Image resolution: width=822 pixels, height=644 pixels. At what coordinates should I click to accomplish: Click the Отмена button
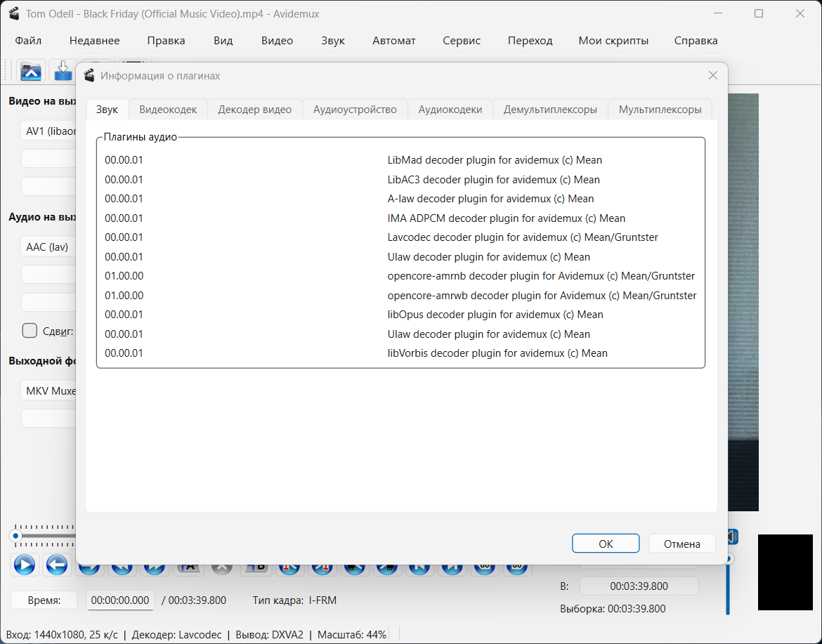pos(681,544)
